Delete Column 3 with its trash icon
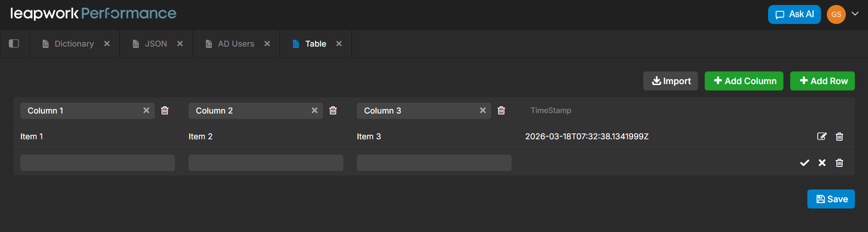Image resolution: width=868 pixels, height=232 pixels. click(501, 110)
